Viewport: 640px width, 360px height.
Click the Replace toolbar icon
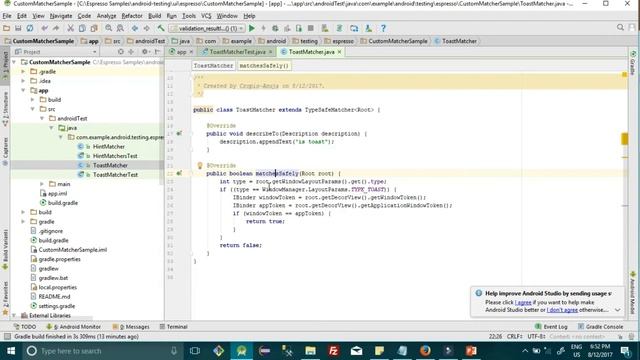[120, 28]
